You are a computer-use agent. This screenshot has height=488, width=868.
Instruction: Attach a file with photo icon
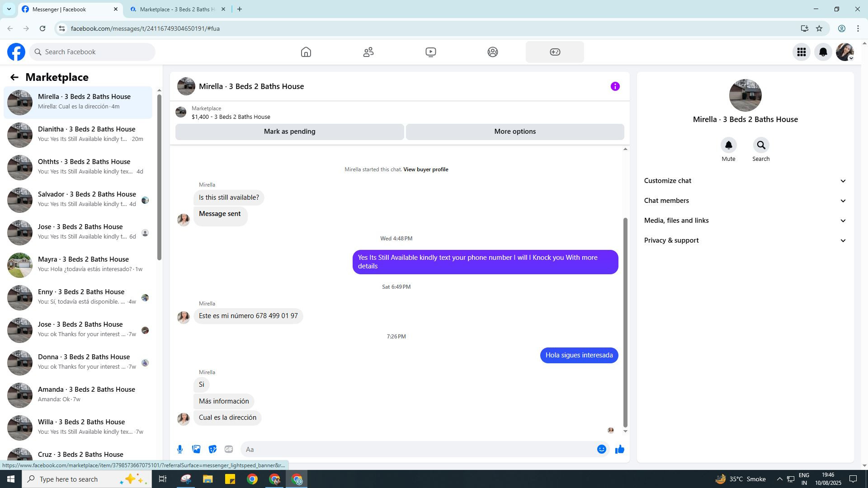pos(196,449)
